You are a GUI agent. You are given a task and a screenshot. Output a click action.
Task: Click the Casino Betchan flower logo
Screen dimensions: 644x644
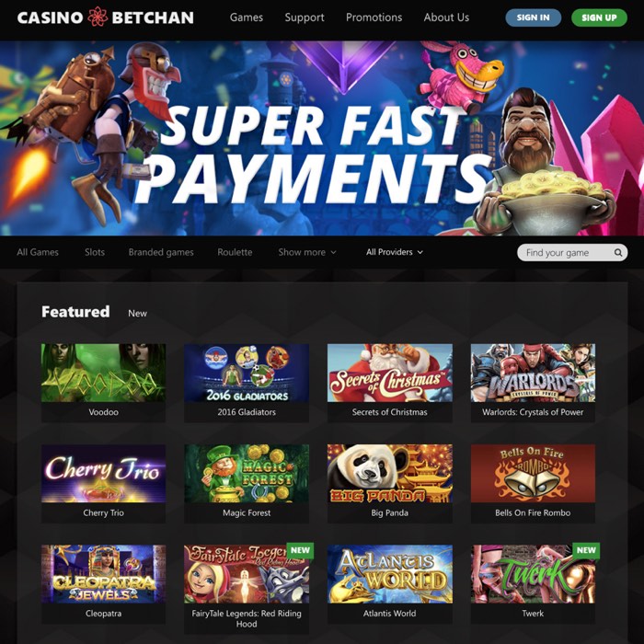98,17
